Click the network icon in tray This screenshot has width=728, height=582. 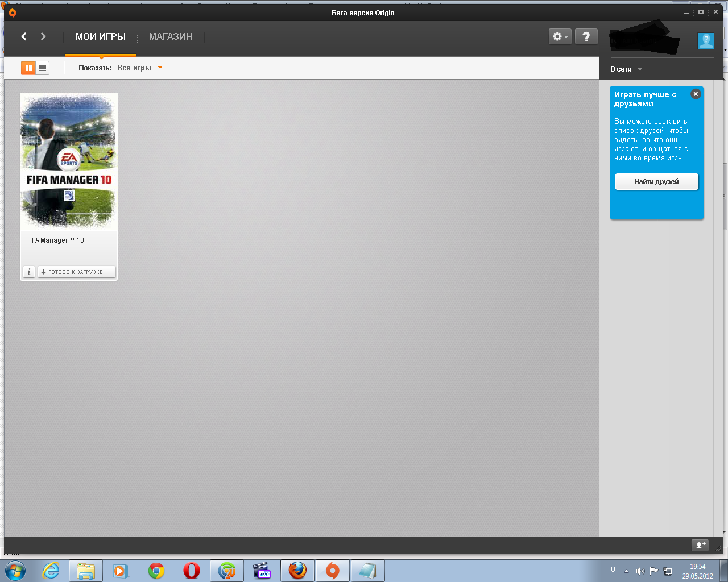tap(668, 571)
